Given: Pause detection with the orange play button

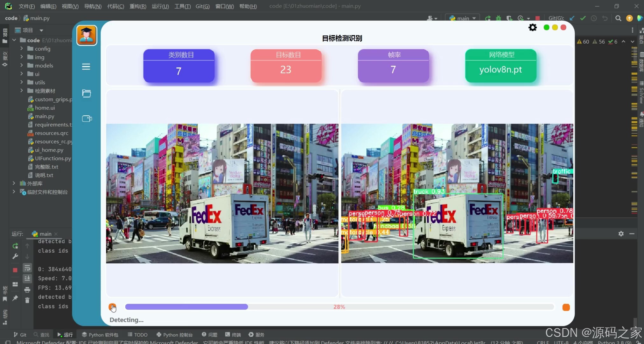Looking at the screenshot, I should [112, 307].
